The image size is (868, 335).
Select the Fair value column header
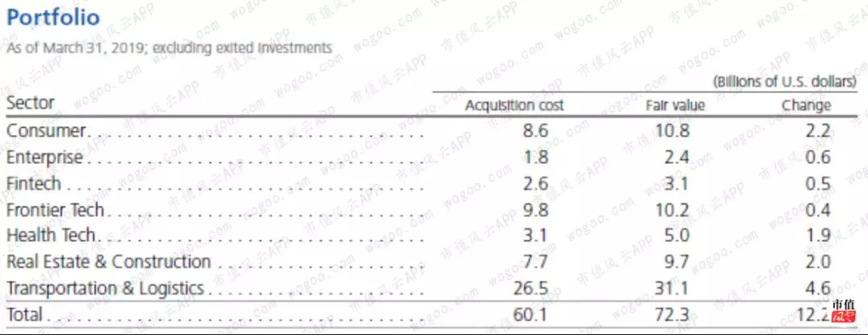pyautogui.click(x=675, y=105)
